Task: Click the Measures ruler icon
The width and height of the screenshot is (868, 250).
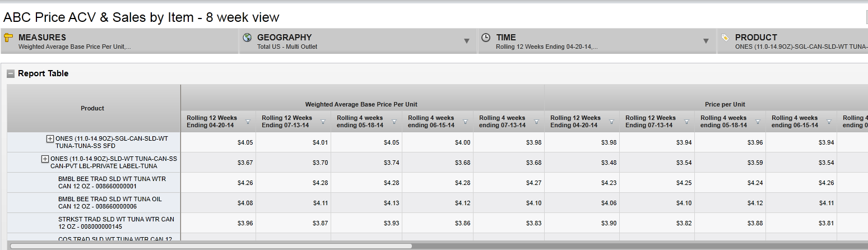Action: 8,38
